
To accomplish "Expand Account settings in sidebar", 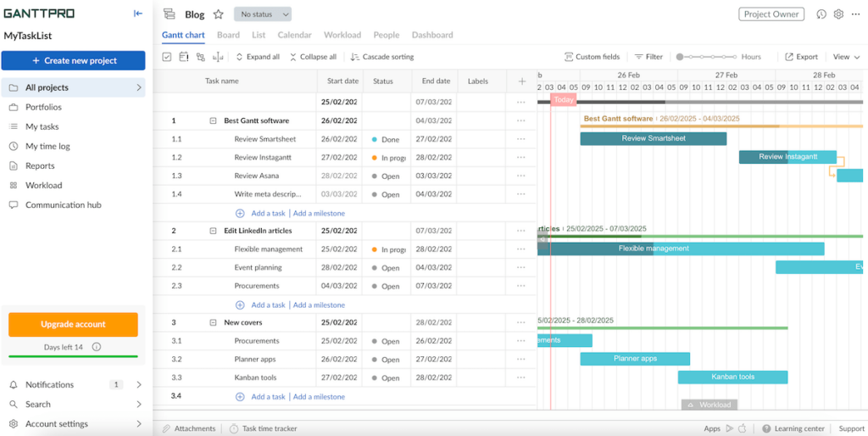I will tap(138, 424).
